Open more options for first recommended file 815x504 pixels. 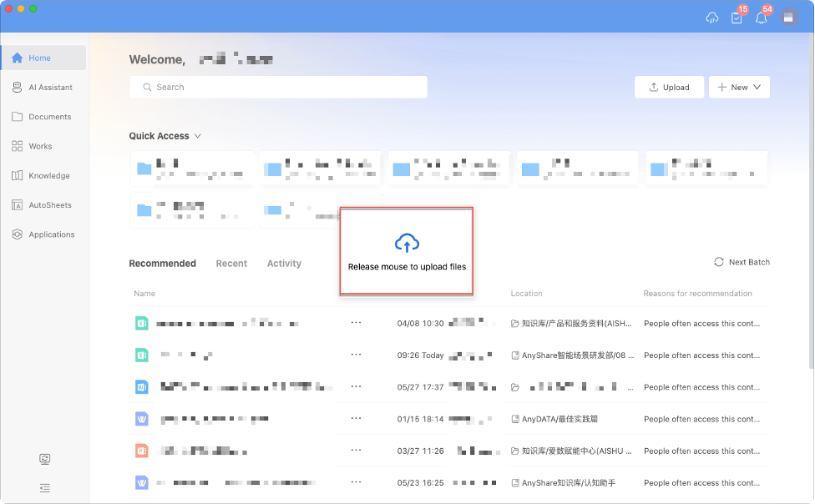[357, 323]
